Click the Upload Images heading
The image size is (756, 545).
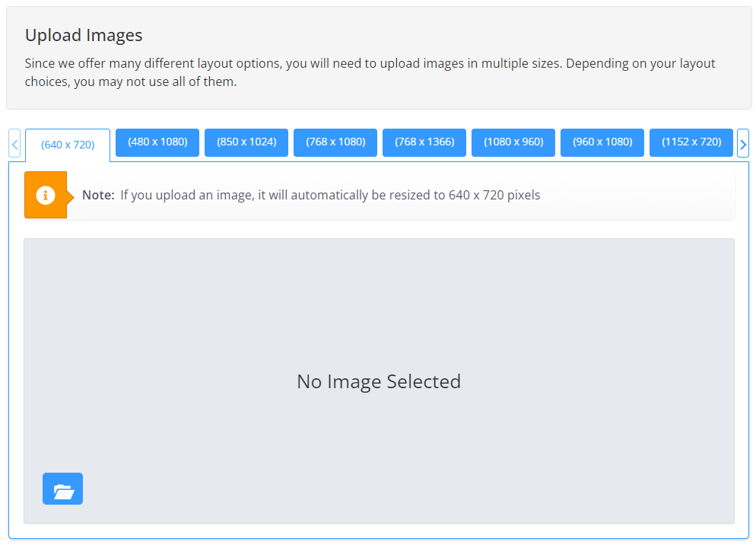click(x=84, y=35)
